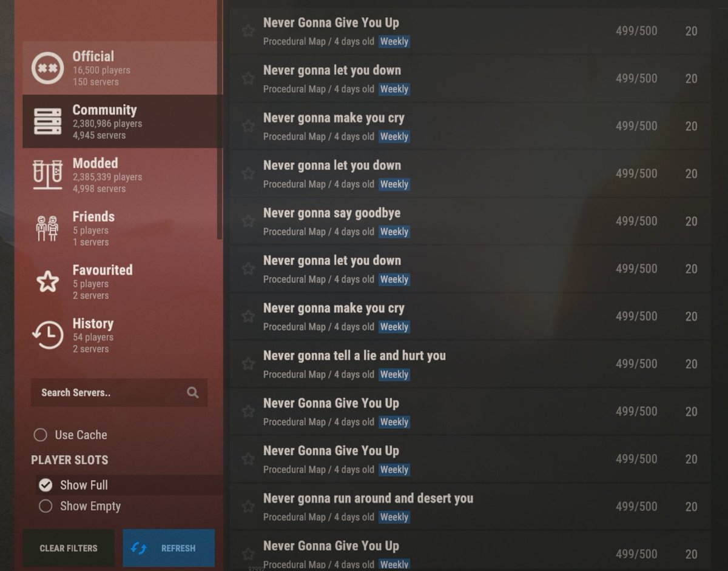Screen dimensions: 728x571
Task: Click the Search Servers input field
Action: point(119,393)
